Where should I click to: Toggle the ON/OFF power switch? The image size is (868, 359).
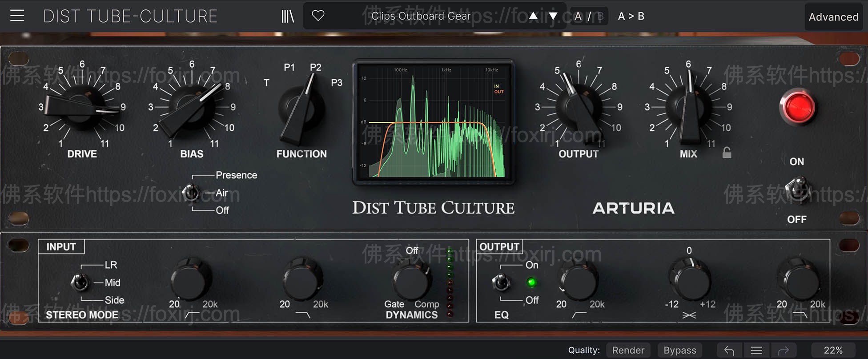click(798, 190)
